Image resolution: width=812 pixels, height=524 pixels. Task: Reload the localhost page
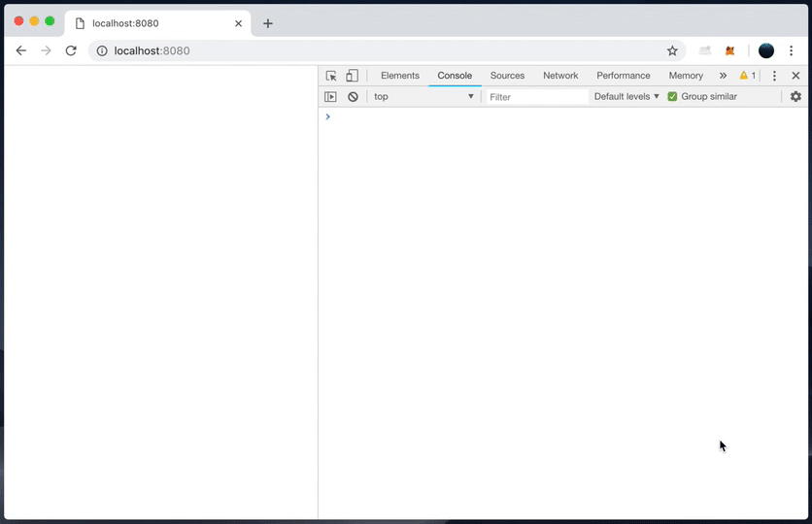(x=71, y=50)
